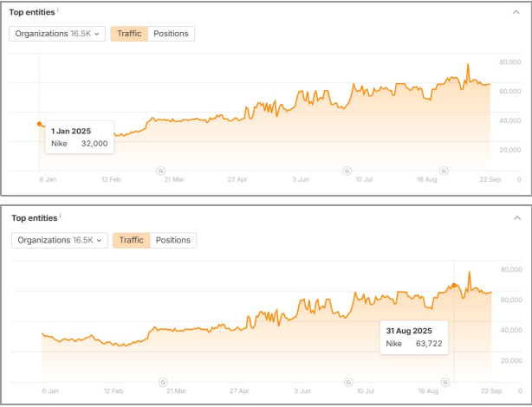Click Google update marker near 16 Aug, lower chart
The height and width of the screenshot is (407, 532).
(x=444, y=381)
